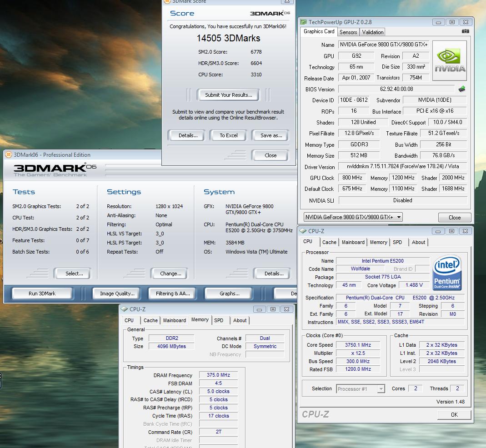Click the DRAM Frequency value 375.0 MHz
The height and width of the screenshot is (448, 486).
(218, 375)
